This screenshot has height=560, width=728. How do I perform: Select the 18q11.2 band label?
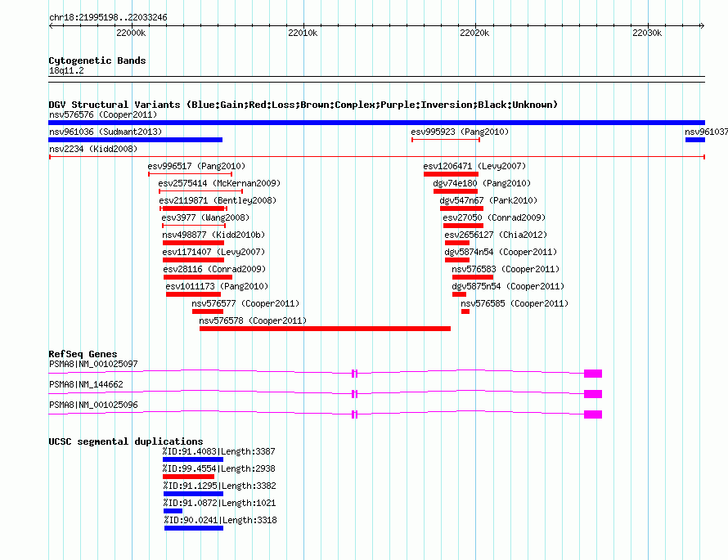point(66,70)
